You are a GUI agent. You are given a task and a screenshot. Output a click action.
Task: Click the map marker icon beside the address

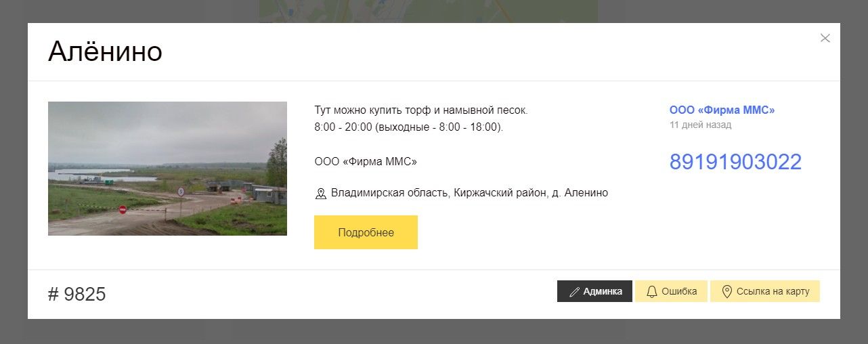[x=321, y=194]
